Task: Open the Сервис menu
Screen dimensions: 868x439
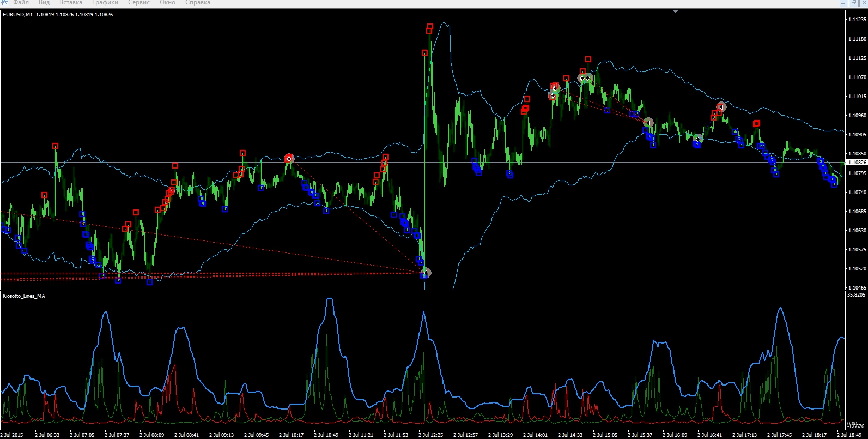Action: pyautogui.click(x=139, y=2)
